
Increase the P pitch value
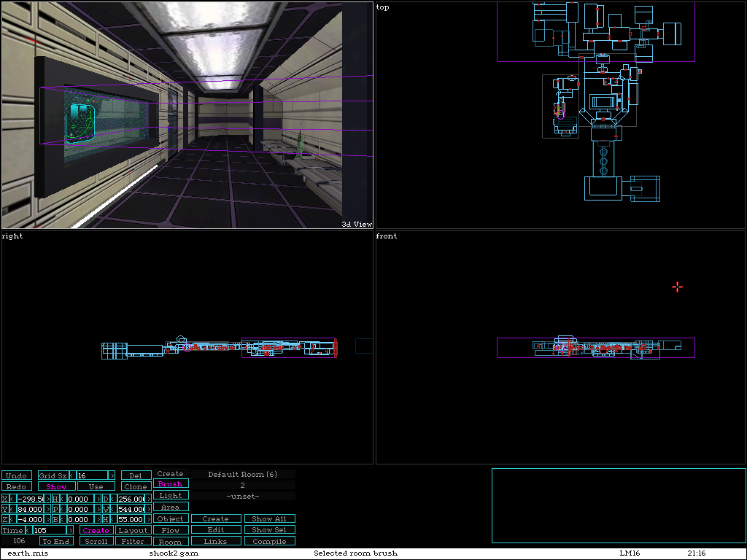(x=98, y=509)
